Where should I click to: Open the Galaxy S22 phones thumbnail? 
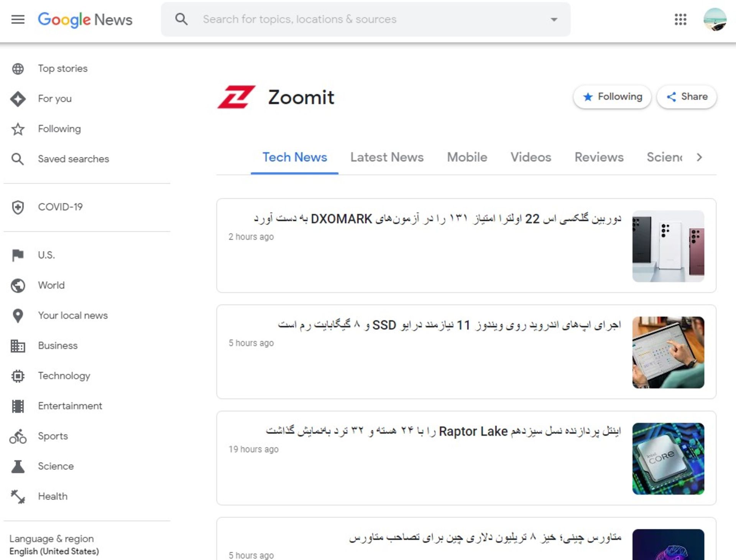(x=668, y=246)
